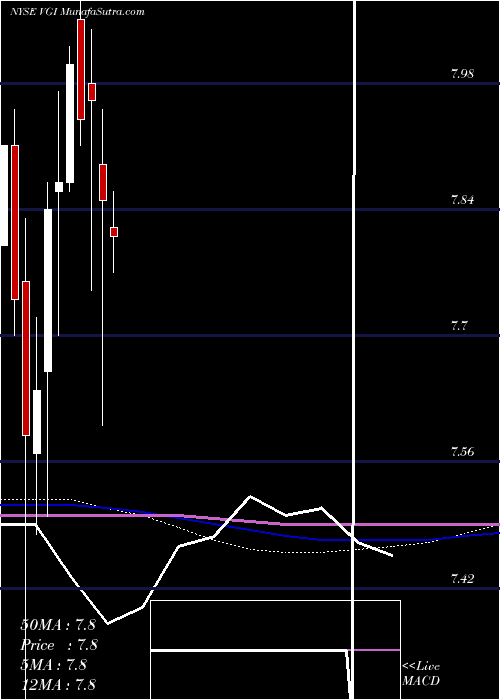Click the <<Live MACD label
Viewport: 500px width, 700px height.
click(421, 674)
